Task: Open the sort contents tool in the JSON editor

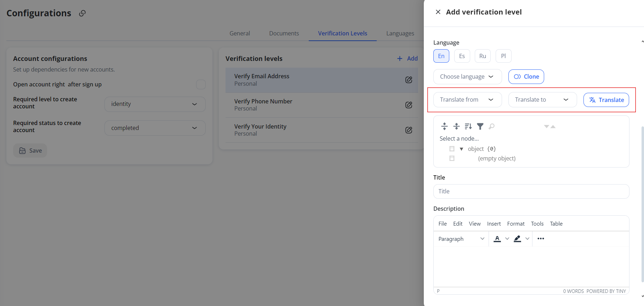Action: pos(468,126)
